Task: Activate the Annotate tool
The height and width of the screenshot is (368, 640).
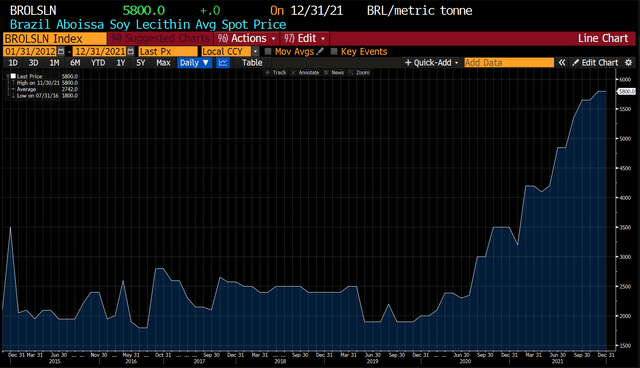Action: [x=305, y=73]
